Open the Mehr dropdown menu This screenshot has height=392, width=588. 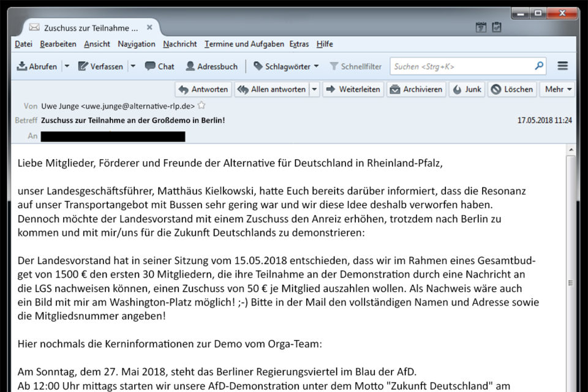point(557,89)
